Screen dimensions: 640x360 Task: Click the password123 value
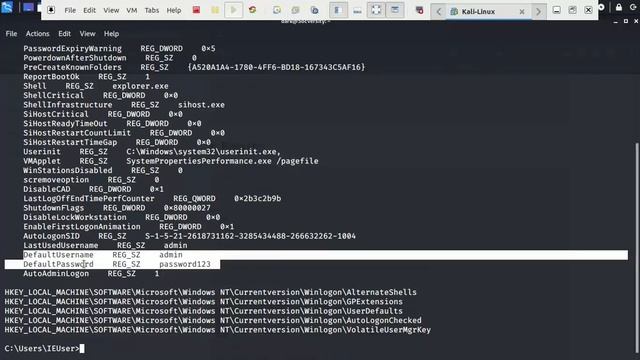tap(185, 264)
